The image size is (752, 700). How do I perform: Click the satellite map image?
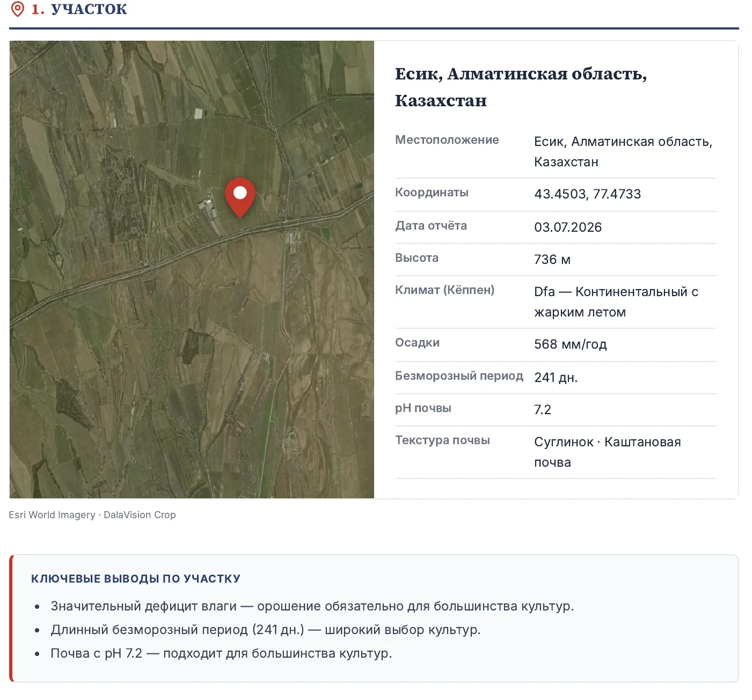tap(192, 269)
